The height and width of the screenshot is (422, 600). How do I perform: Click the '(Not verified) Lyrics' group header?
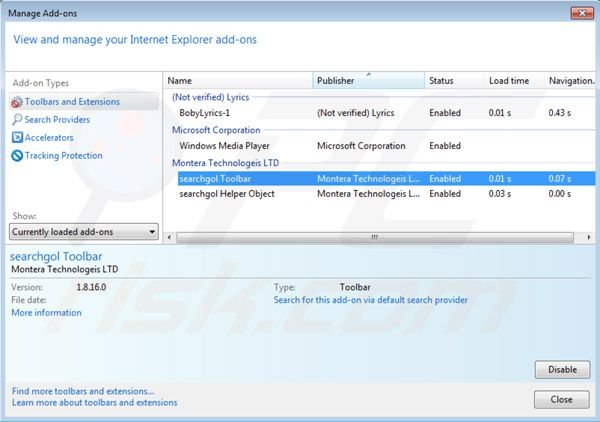pos(210,97)
